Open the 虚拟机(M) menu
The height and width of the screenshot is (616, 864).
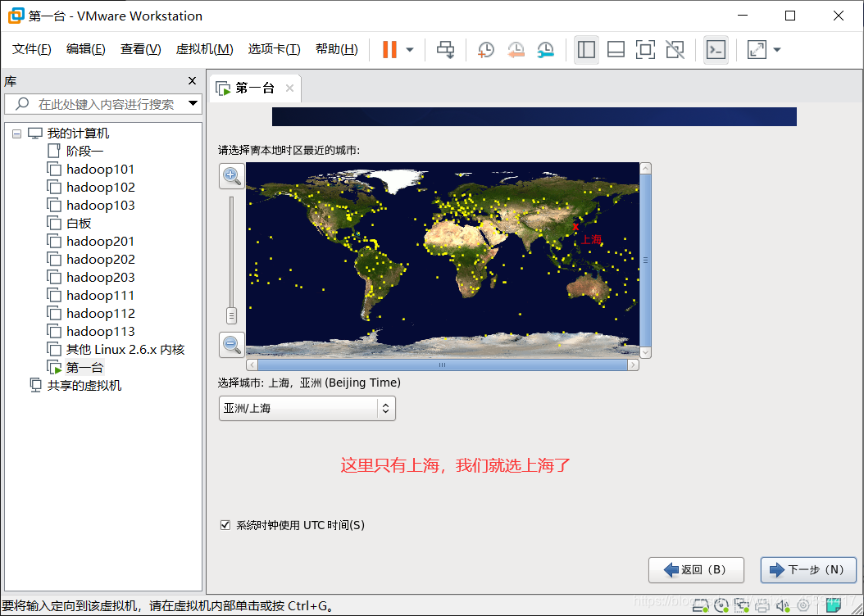pyautogui.click(x=204, y=49)
